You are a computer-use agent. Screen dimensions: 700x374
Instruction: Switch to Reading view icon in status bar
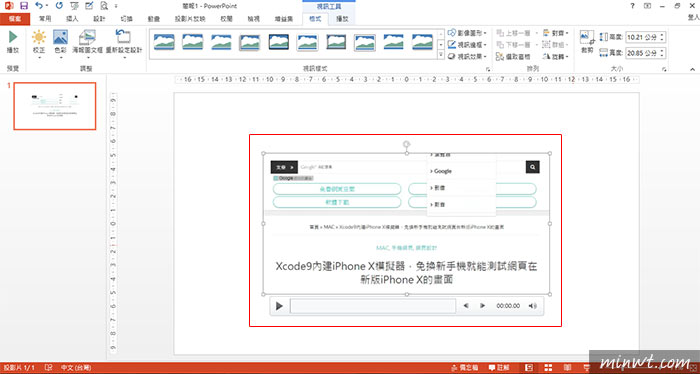[x=567, y=368]
